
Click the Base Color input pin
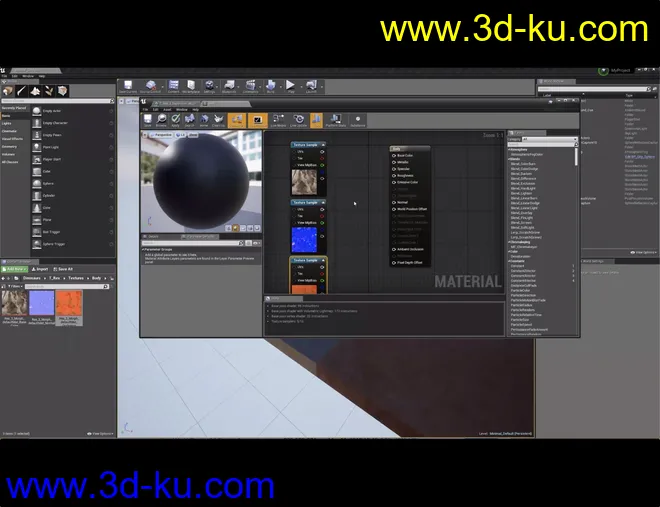[x=395, y=155]
